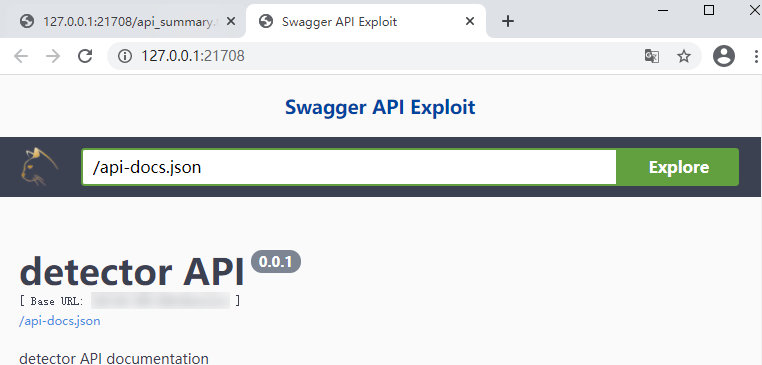
Task: Click the browser forward arrow
Action: tap(52, 56)
